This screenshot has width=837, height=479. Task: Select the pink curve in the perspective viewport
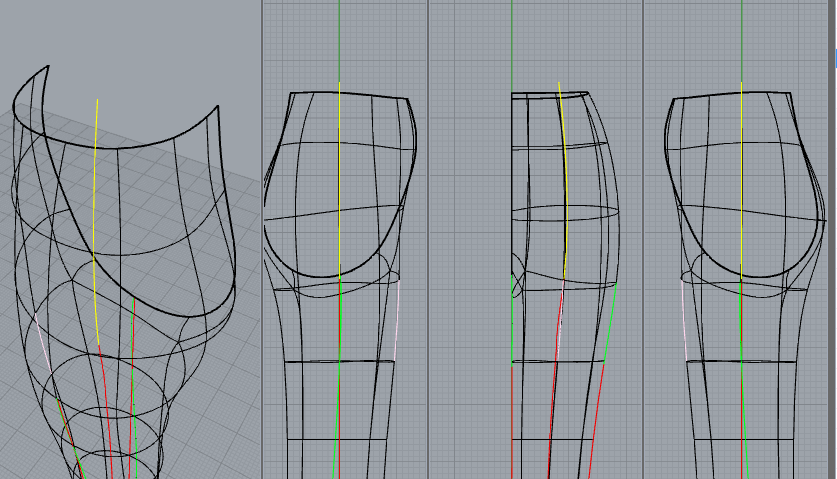click(x=43, y=343)
